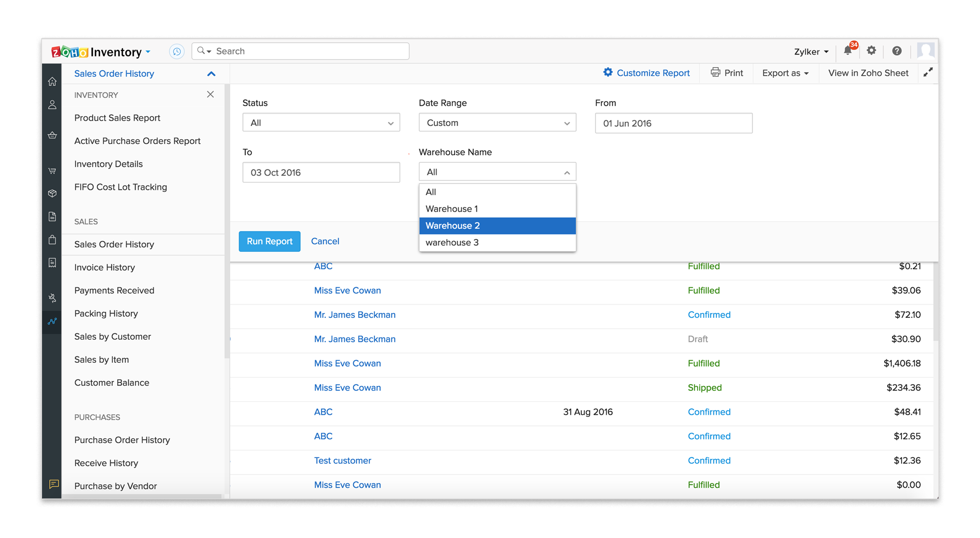Click the notifications bell icon
This screenshot has height=538, width=980.
click(x=848, y=51)
